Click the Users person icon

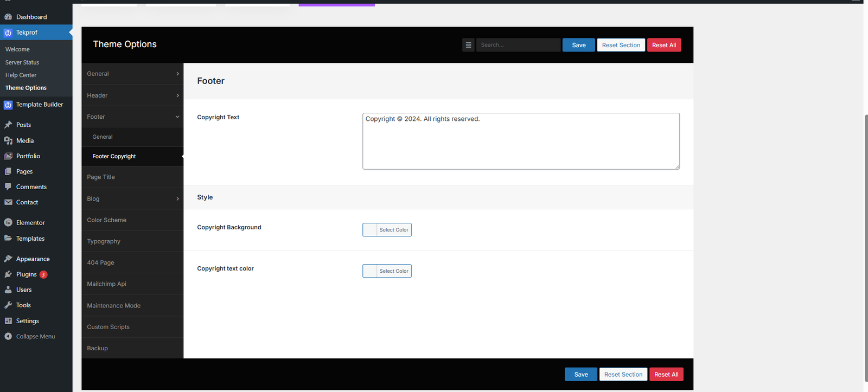(8, 290)
